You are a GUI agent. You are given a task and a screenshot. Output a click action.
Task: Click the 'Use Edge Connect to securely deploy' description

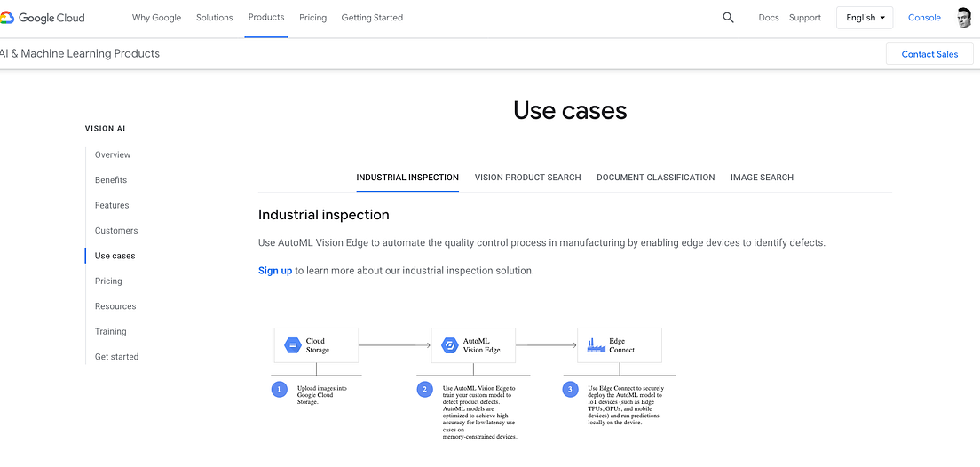click(x=625, y=406)
